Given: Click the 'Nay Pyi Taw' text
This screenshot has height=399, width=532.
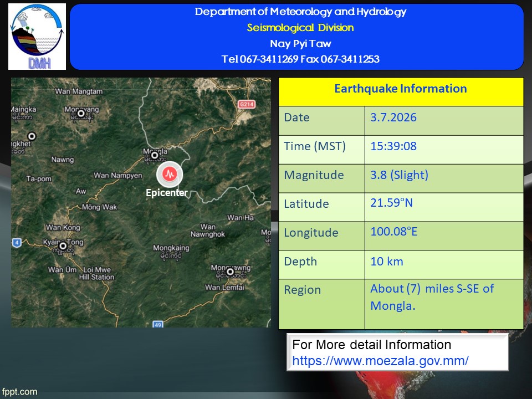Looking at the screenshot, I should [x=300, y=43].
